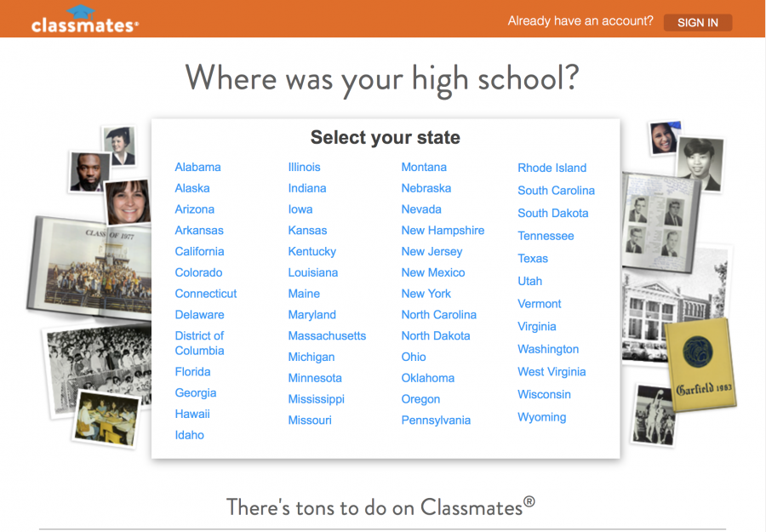This screenshot has height=532, width=766.
Task: Choose Nebraska state link
Action: (x=426, y=188)
